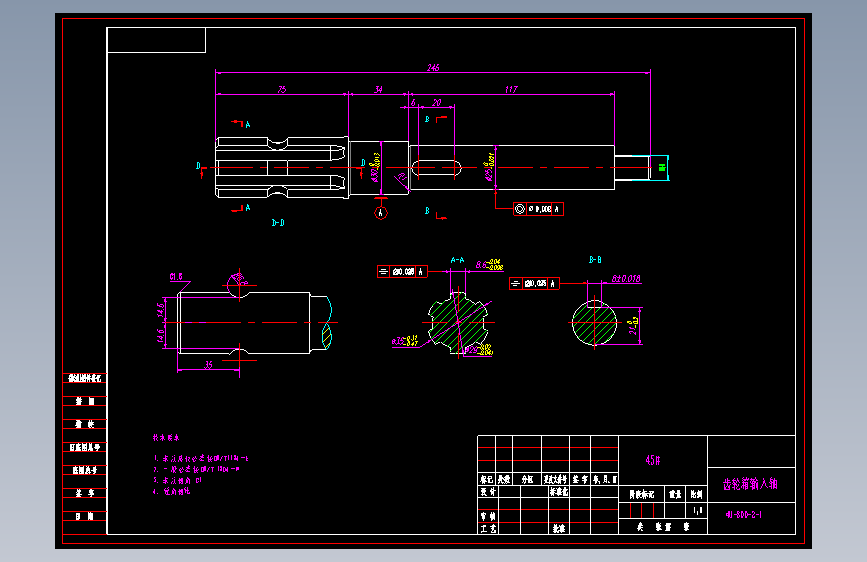
Task: Click the technical requirements heading
Action: (x=166, y=438)
